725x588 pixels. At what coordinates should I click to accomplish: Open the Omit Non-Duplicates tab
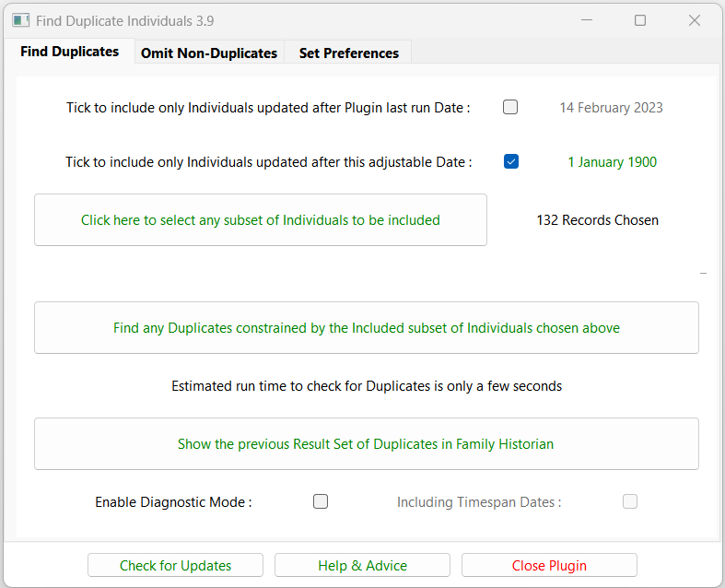tap(209, 53)
